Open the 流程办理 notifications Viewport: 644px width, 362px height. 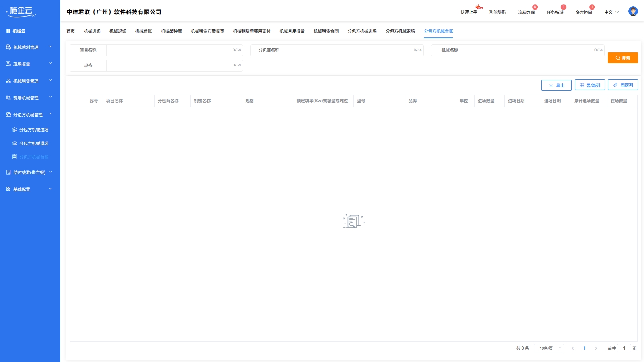click(526, 12)
